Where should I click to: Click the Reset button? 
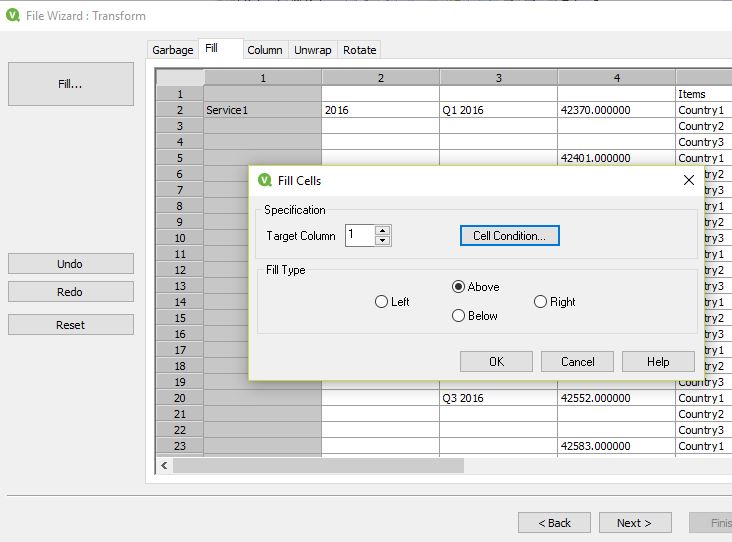[x=71, y=325]
